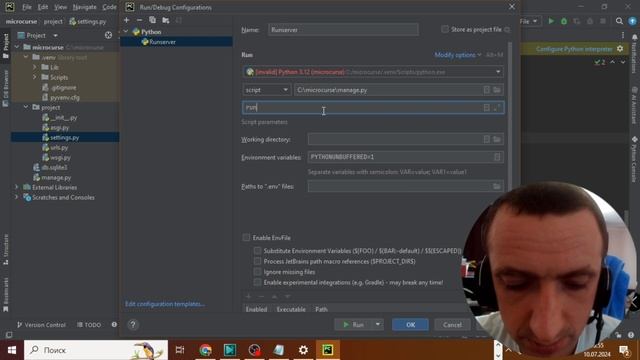
Task: Insert macro in script parameters field
Action: coord(487,108)
